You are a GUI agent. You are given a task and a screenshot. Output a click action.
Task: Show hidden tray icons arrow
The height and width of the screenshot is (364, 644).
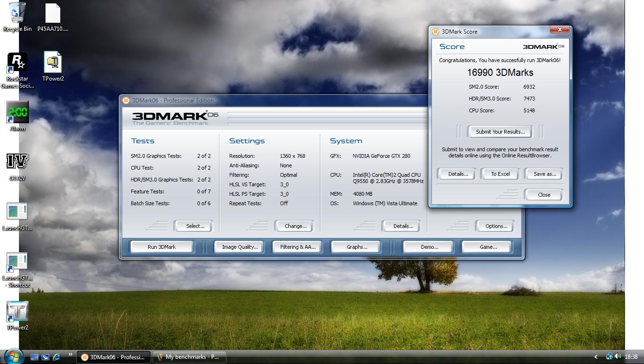point(596,357)
